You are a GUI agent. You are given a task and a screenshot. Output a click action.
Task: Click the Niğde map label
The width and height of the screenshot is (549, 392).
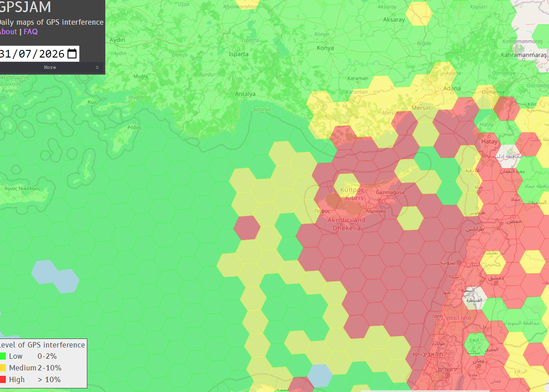point(424,43)
